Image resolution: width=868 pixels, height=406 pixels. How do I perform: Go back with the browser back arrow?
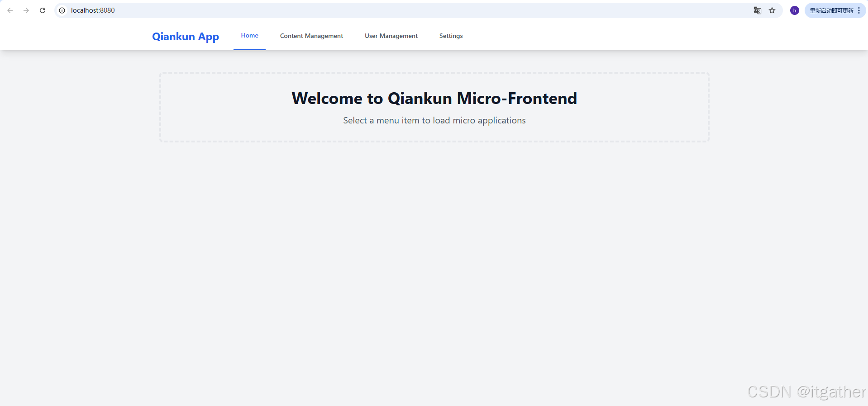pos(10,10)
